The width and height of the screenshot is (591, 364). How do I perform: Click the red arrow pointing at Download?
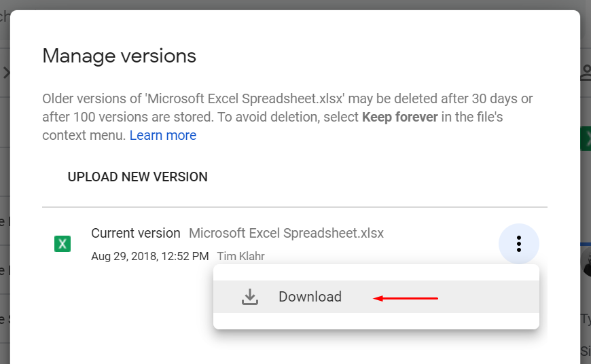pos(406,297)
